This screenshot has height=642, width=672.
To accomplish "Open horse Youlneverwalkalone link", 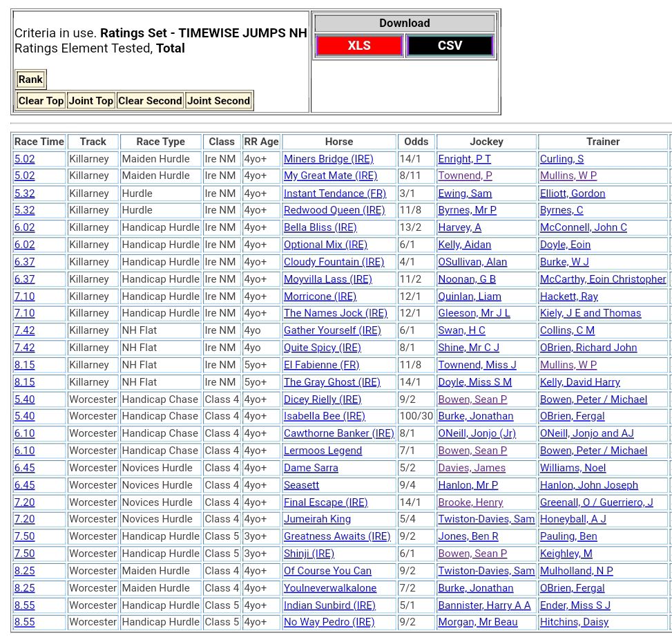I will (330, 588).
